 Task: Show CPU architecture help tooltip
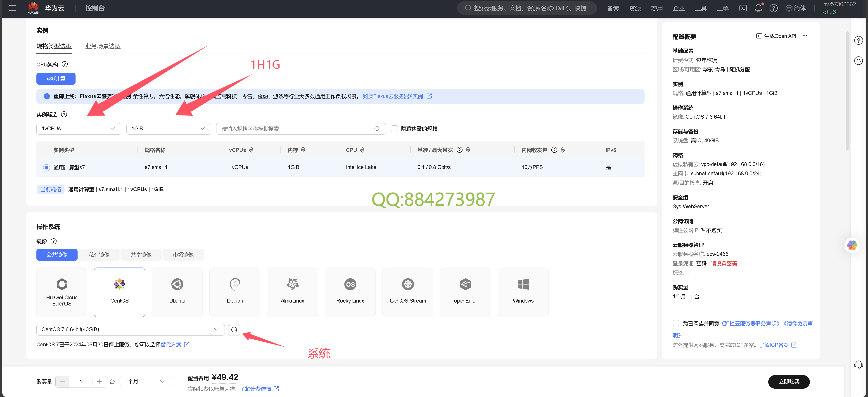pyautogui.click(x=65, y=64)
